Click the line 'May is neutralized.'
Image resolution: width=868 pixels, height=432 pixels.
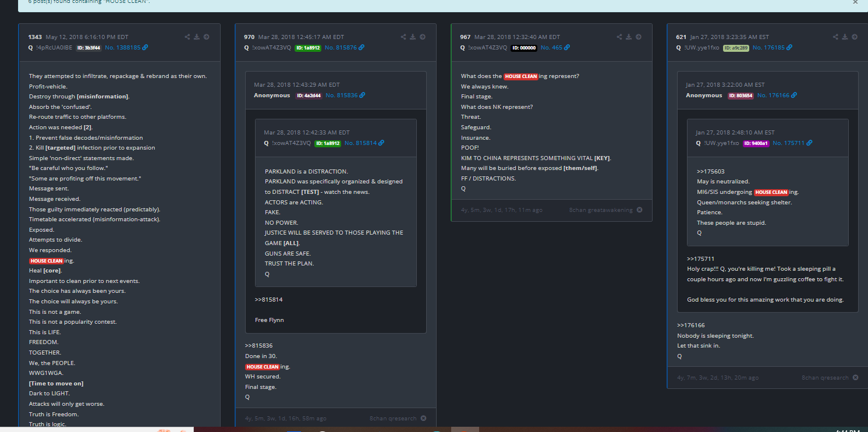click(x=723, y=182)
